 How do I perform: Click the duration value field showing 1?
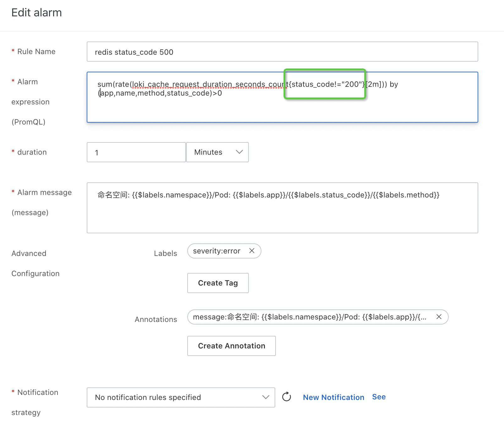coord(136,152)
